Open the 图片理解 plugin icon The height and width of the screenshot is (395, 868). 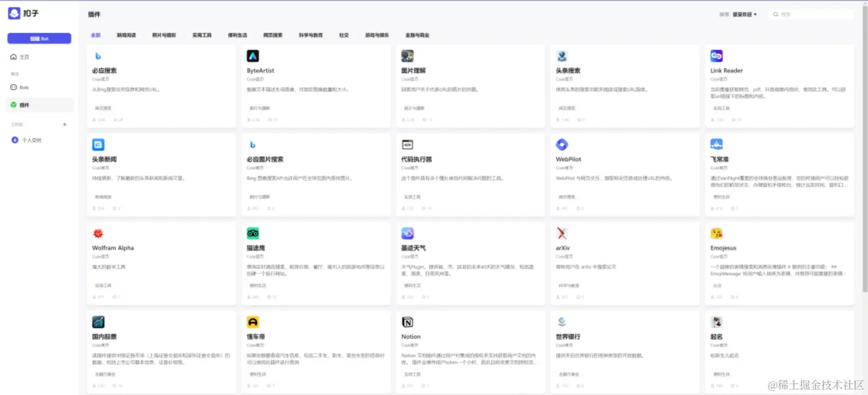coord(407,56)
